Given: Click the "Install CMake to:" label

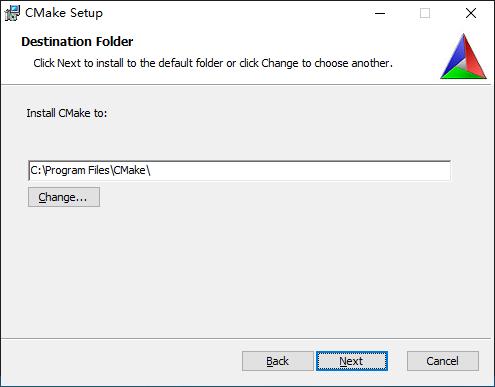Looking at the screenshot, I should click(x=67, y=113).
